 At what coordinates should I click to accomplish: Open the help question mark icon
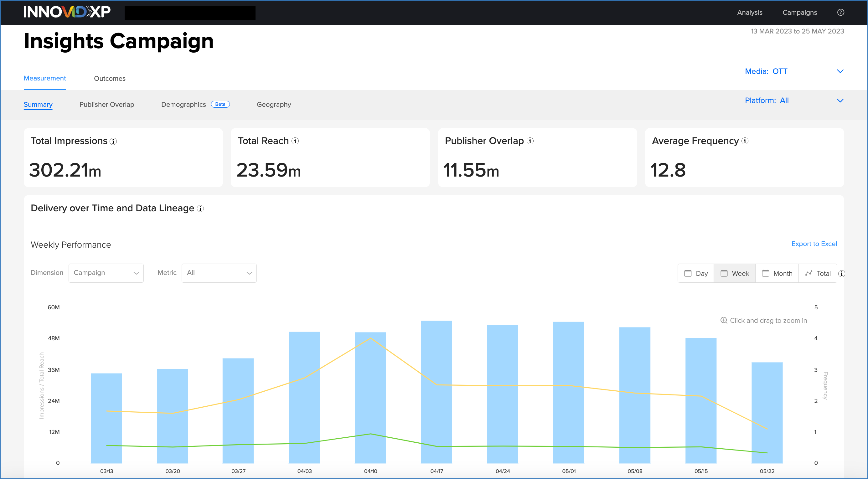click(840, 13)
